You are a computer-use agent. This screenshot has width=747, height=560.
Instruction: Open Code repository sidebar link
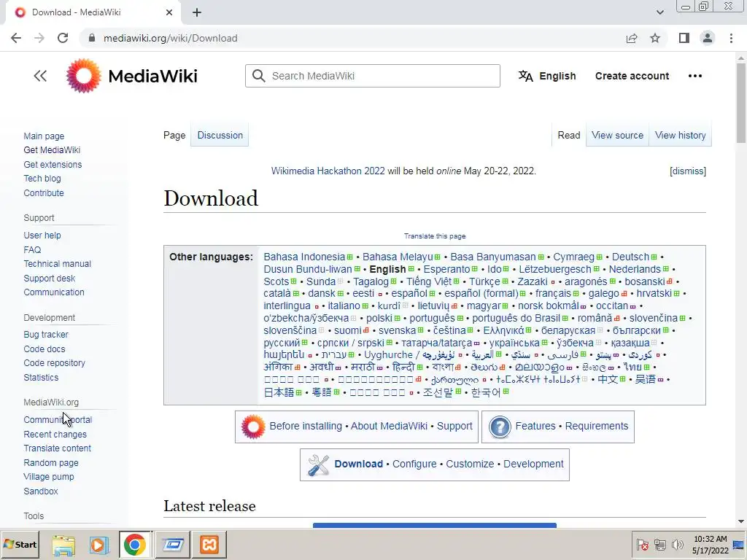click(54, 363)
